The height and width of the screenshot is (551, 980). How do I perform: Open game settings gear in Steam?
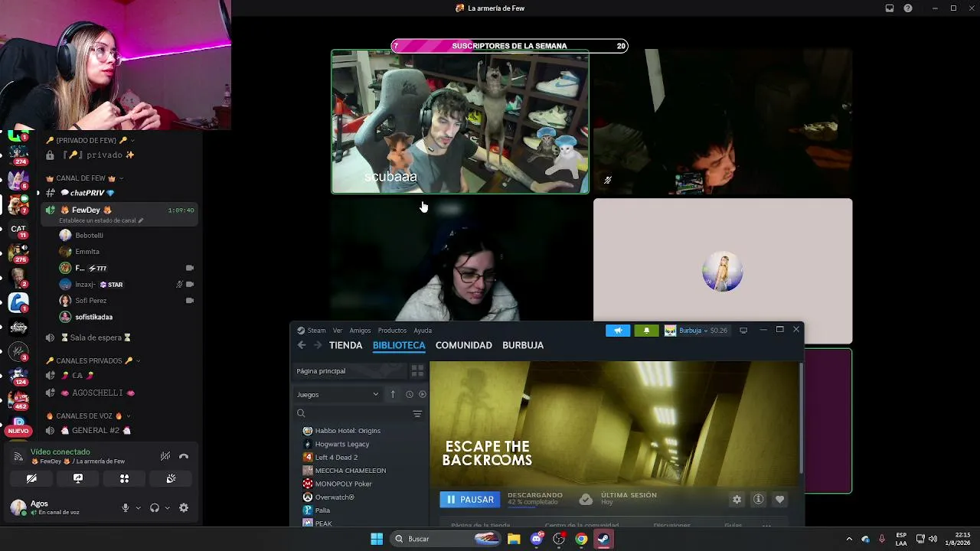[737, 500]
